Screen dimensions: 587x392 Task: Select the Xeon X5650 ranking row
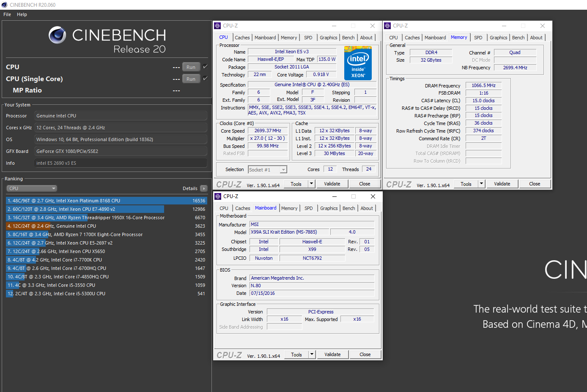click(x=107, y=251)
